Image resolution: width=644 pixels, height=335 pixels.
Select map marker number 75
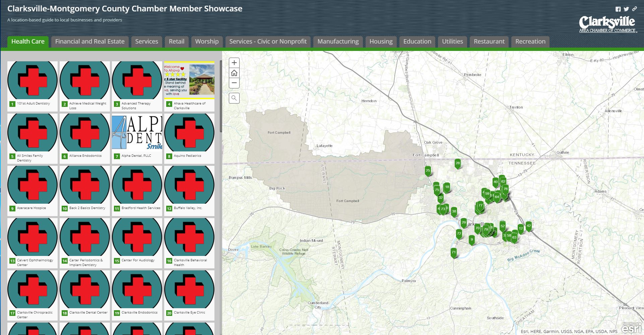437,190
